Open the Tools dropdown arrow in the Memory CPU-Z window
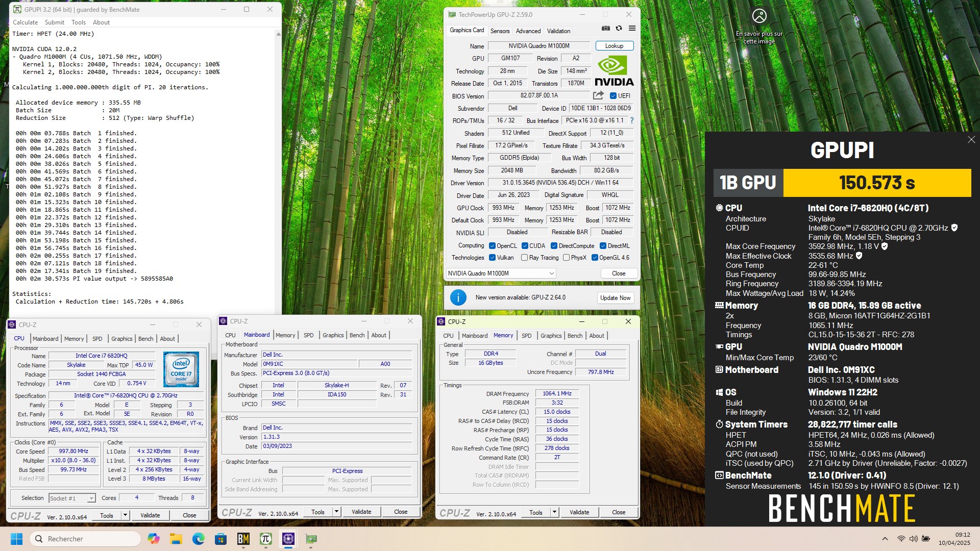The image size is (980, 551). pyautogui.click(x=554, y=512)
